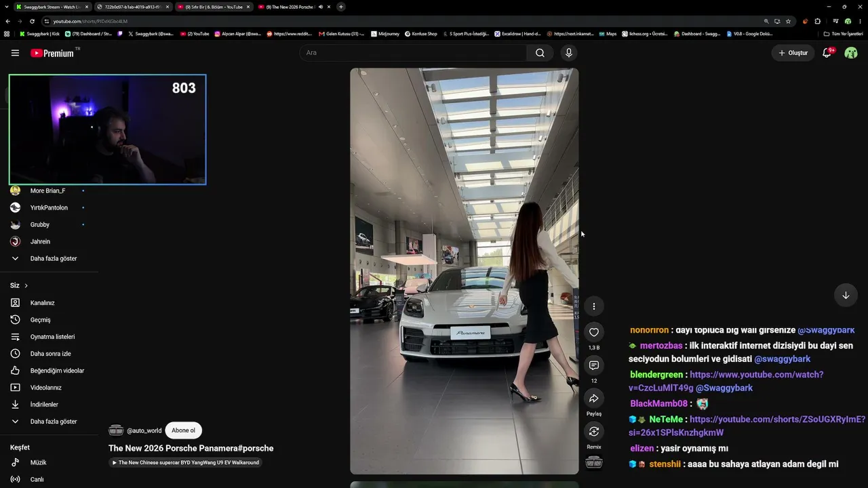Open the tab search dropdown arrow
This screenshot has width=868, height=488.
8,7
